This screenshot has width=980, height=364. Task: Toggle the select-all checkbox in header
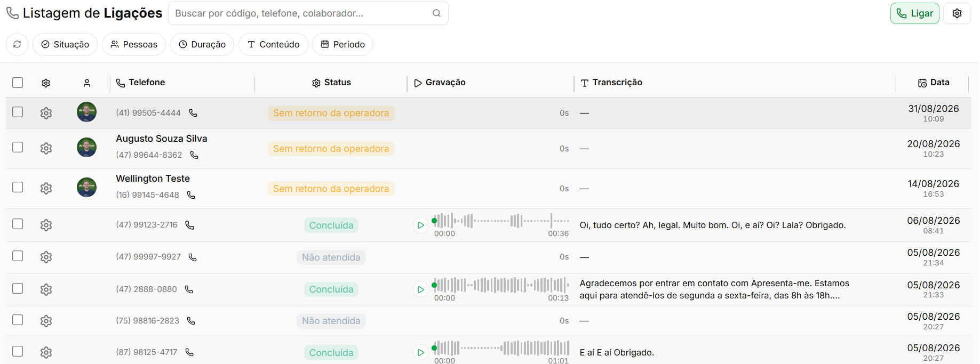pyautogui.click(x=18, y=83)
